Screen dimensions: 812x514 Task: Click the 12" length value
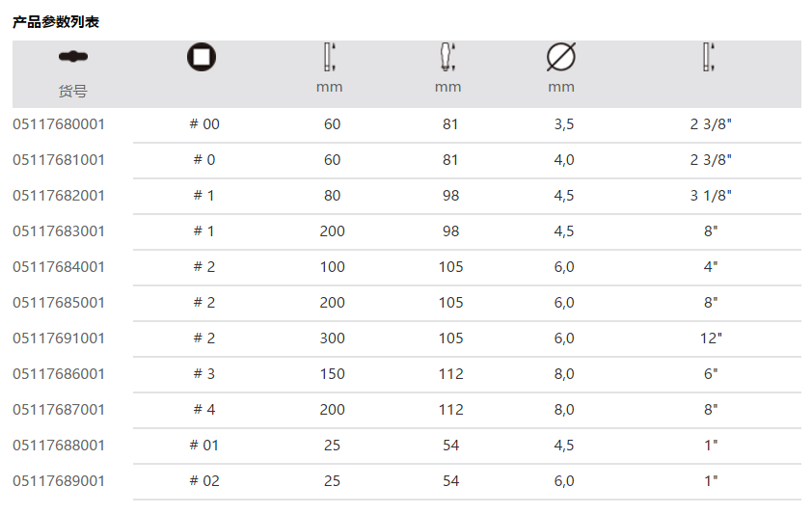pos(712,338)
